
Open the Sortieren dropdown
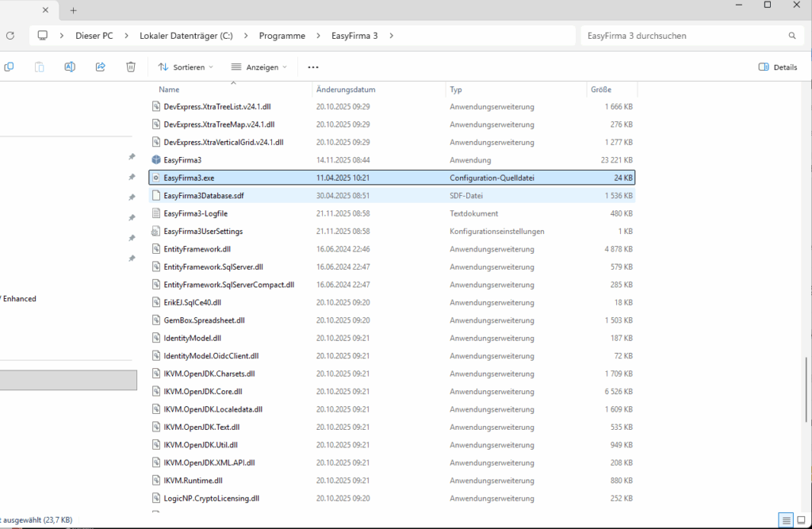pos(185,67)
